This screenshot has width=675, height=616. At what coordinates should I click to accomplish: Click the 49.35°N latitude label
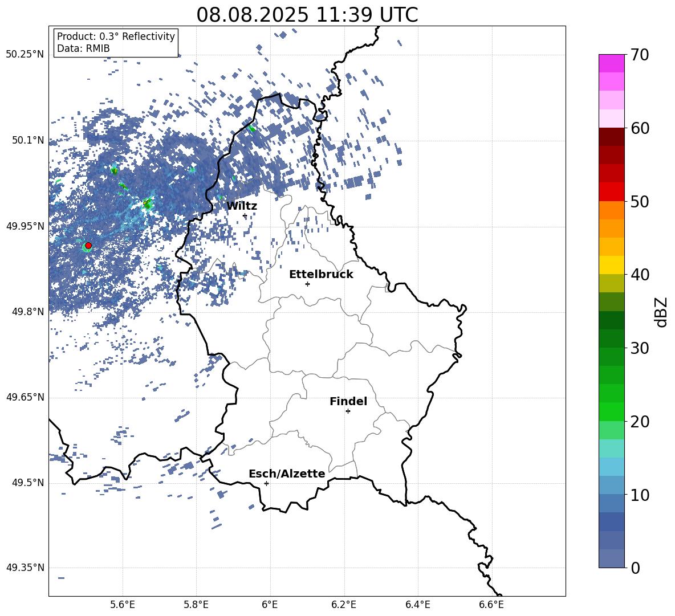pyautogui.click(x=25, y=568)
